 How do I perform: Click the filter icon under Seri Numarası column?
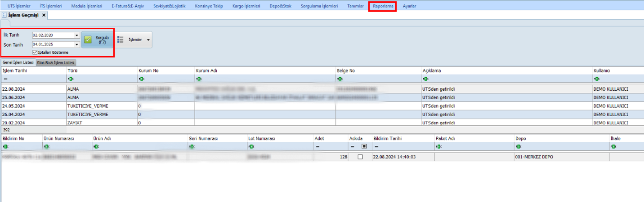pos(192,146)
